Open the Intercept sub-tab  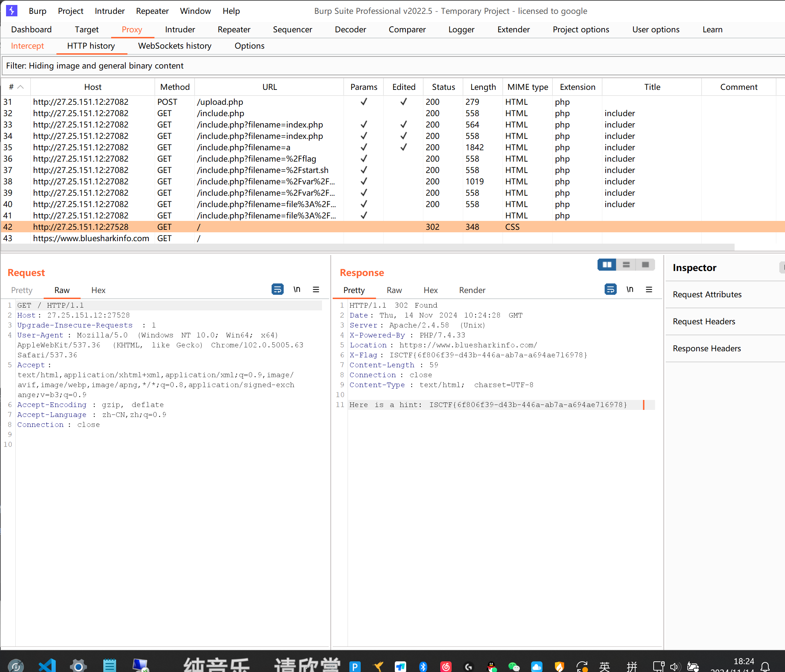point(27,46)
